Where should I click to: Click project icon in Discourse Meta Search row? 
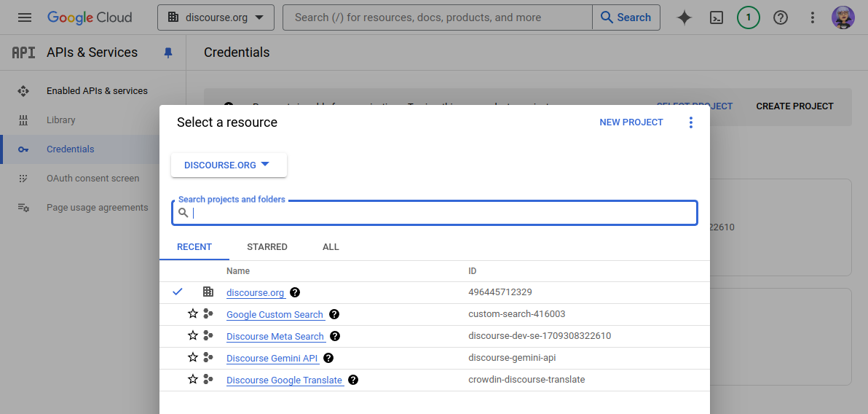point(208,335)
